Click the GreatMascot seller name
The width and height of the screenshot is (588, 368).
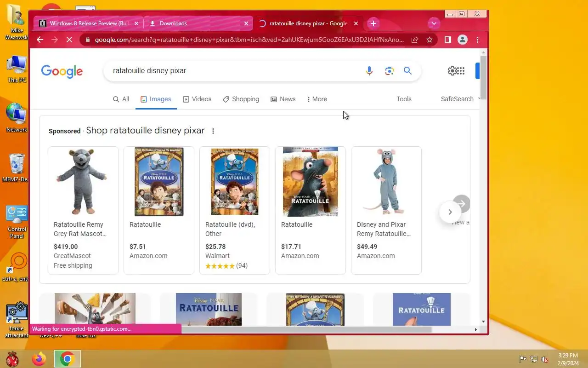(x=72, y=256)
